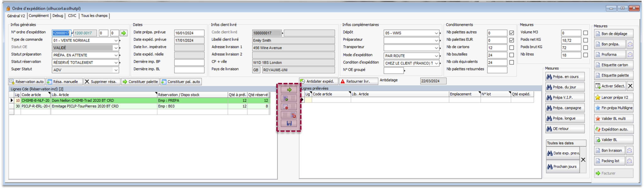Screen dimensions: 644x189
Task: Click the document with green check icon
Action: 285,98
